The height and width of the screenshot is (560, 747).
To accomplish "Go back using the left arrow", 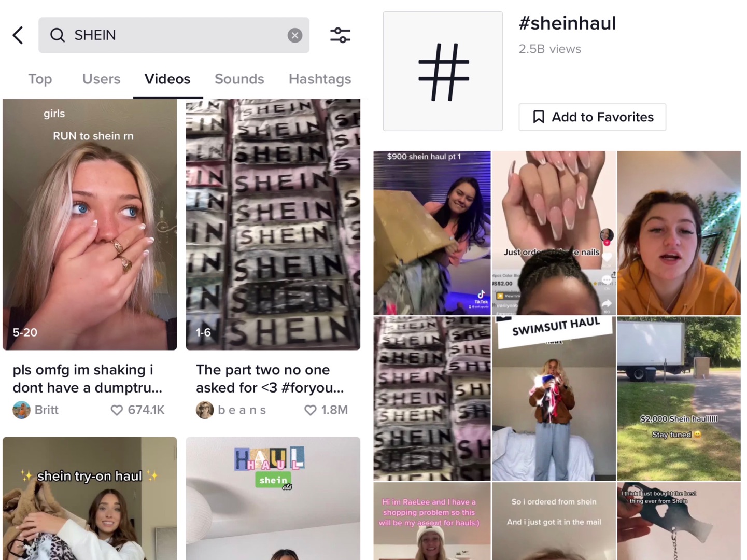I will point(18,35).
